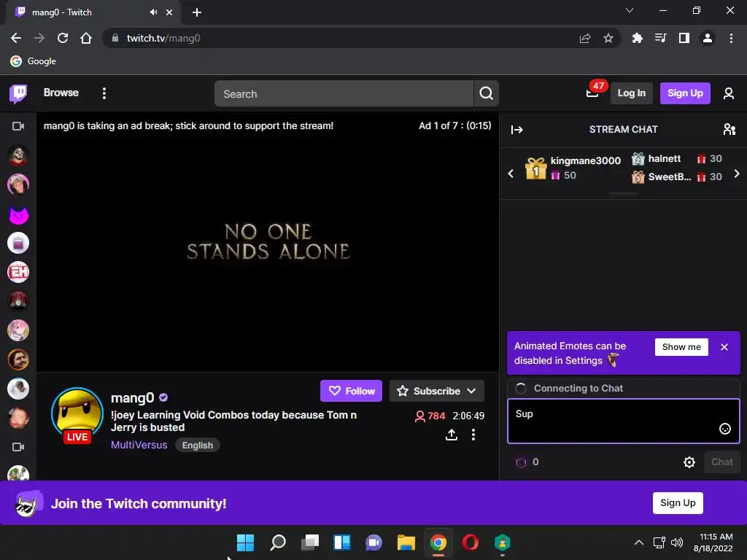
Task: Bookmark this page with the star
Action: click(x=608, y=38)
